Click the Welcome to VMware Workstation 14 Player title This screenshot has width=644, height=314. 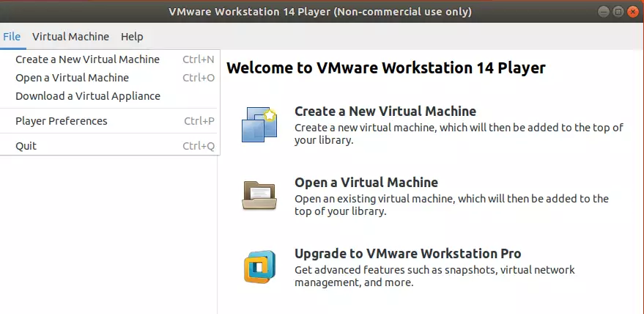(x=385, y=68)
